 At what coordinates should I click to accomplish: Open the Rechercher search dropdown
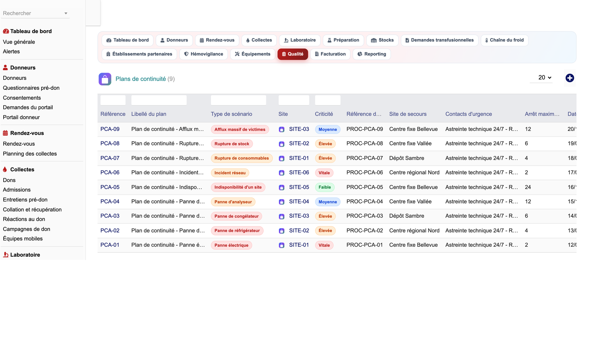[x=35, y=13]
